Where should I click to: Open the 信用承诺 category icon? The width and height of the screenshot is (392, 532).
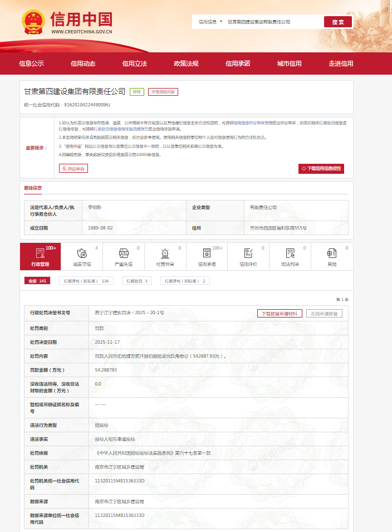pos(207,253)
